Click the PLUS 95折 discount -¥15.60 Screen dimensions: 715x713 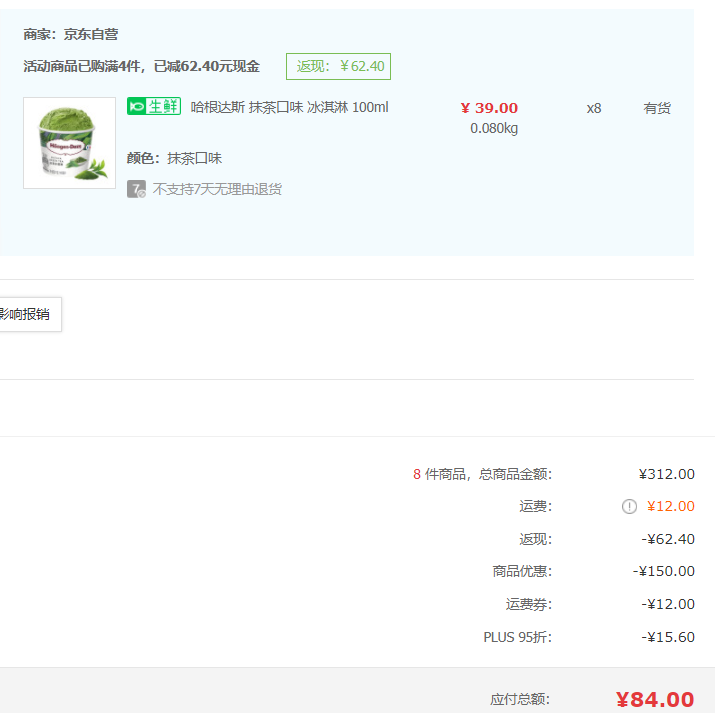pos(668,637)
